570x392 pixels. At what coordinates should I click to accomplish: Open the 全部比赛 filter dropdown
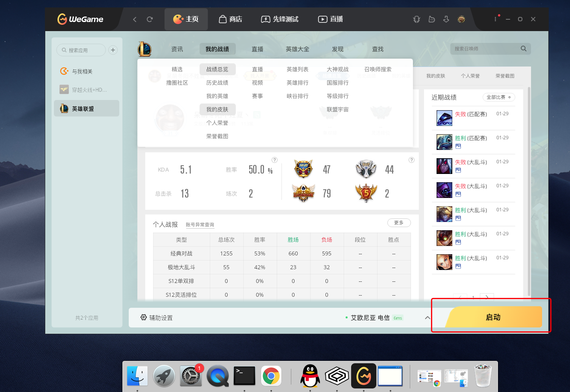click(499, 97)
